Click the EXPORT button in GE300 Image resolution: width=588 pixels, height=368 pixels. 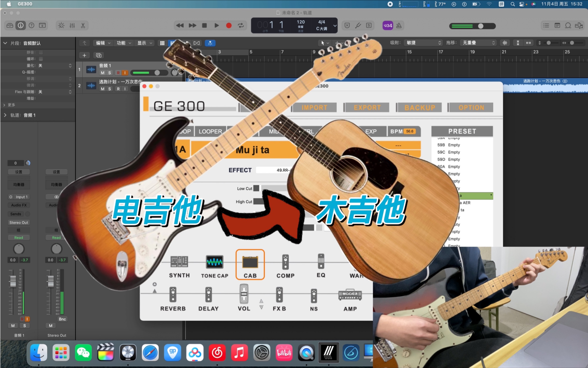point(366,107)
